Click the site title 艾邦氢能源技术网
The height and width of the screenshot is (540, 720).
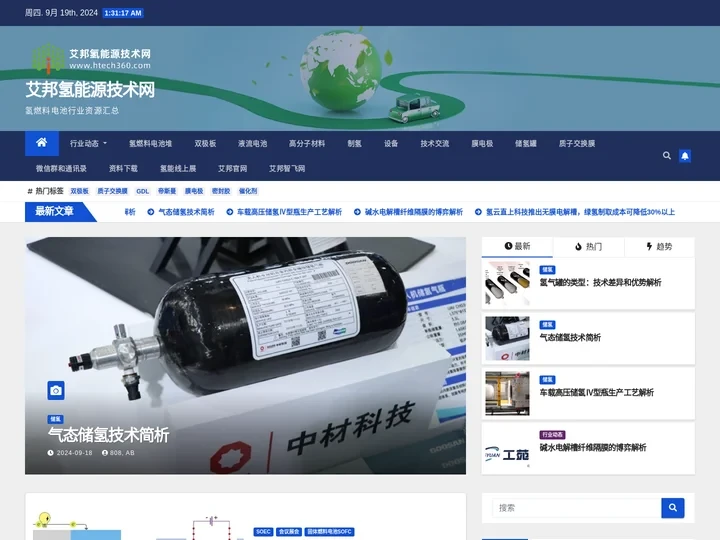(90, 90)
